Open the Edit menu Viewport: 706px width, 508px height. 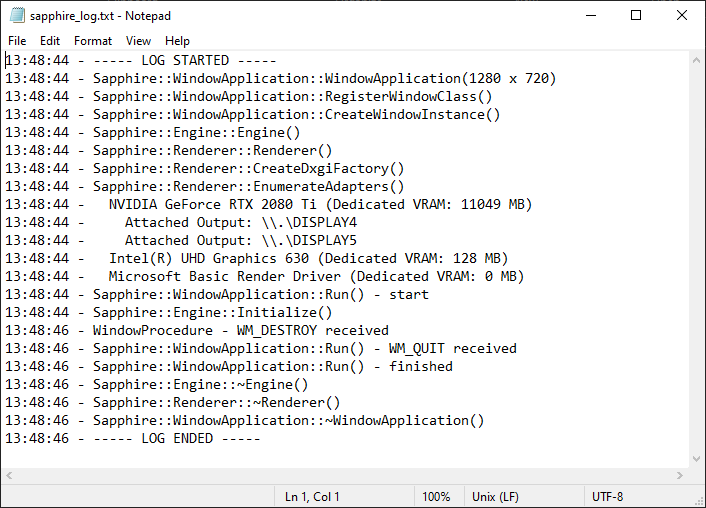[50, 41]
